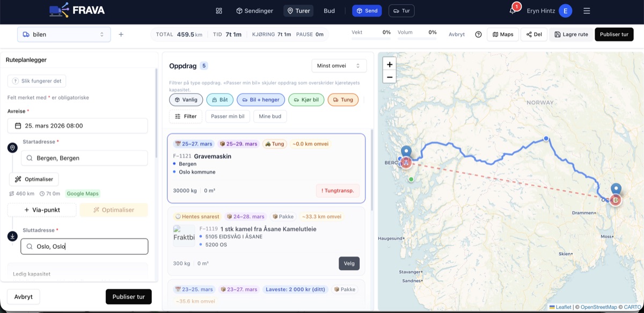This screenshot has height=313, width=644.
Task: Open the Bud menu item
Action: (329, 11)
